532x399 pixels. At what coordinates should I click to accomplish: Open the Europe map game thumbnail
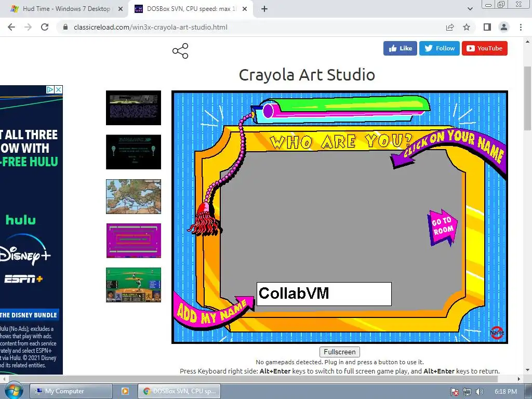[134, 196]
